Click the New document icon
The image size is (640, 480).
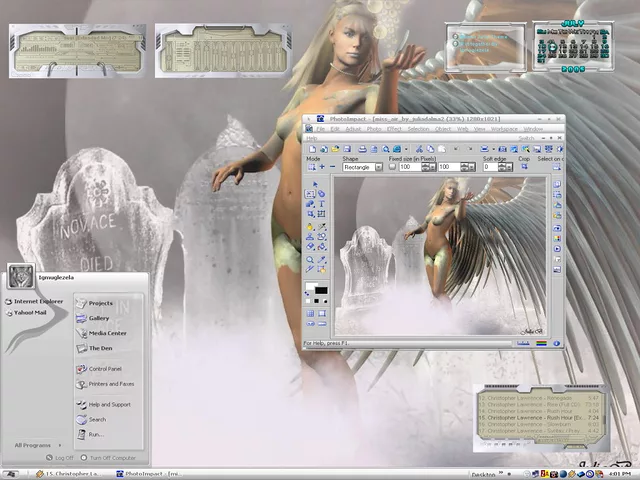tap(311, 149)
